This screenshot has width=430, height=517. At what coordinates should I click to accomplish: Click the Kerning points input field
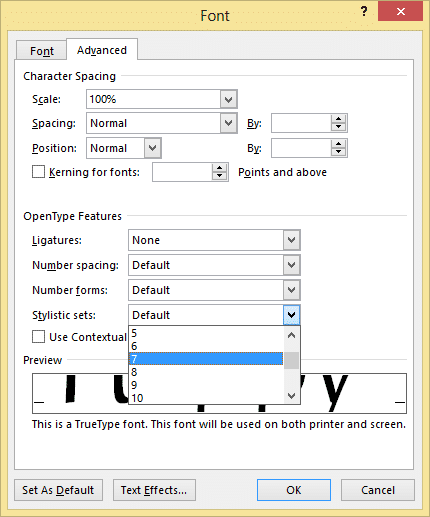(182, 172)
